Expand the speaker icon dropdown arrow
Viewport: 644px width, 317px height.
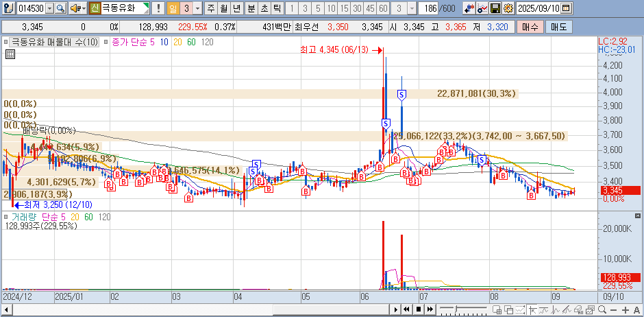coord(84,8)
